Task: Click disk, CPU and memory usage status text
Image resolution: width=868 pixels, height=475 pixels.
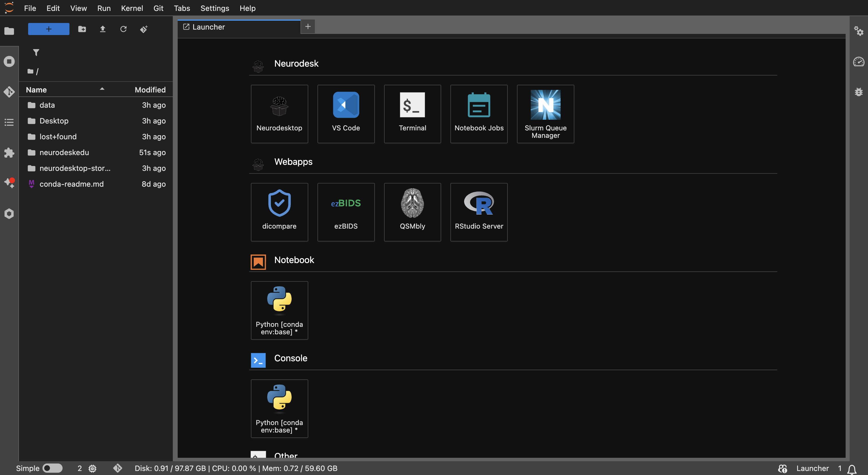Action: [x=236, y=468]
